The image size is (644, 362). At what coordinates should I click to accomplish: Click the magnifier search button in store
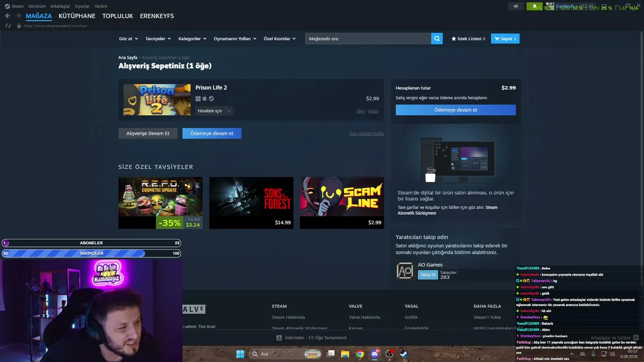click(437, 39)
